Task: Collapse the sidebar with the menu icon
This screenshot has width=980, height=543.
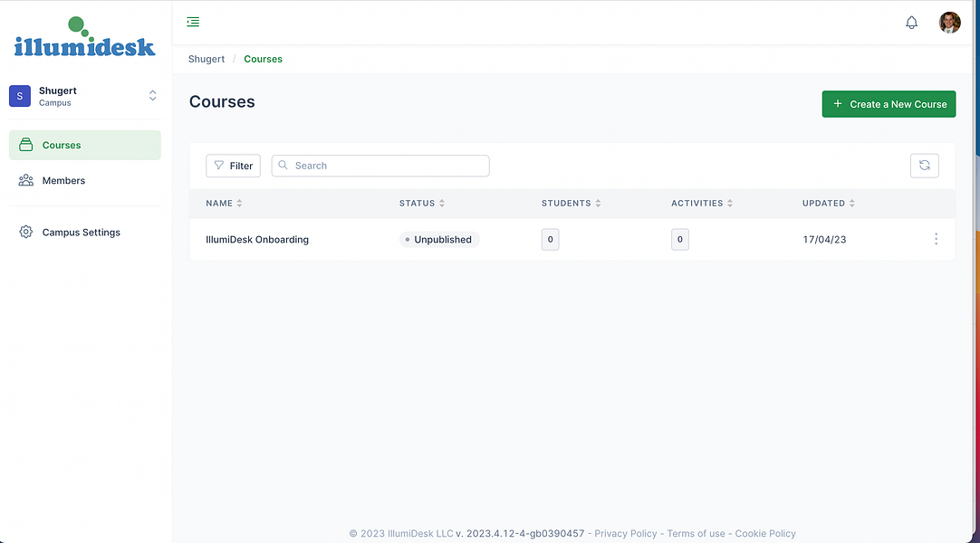Action: click(x=193, y=22)
